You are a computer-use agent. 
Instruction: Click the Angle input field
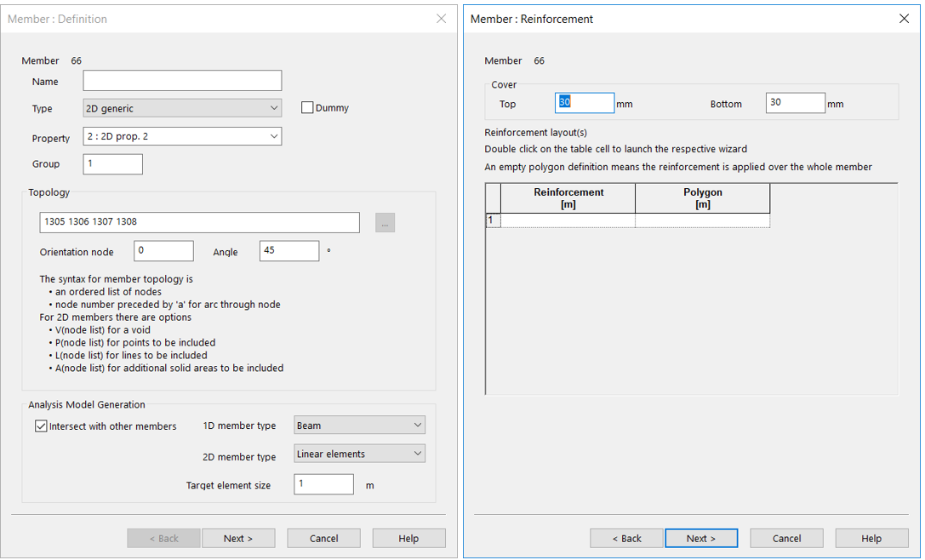pyautogui.click(x=289, y=251)
